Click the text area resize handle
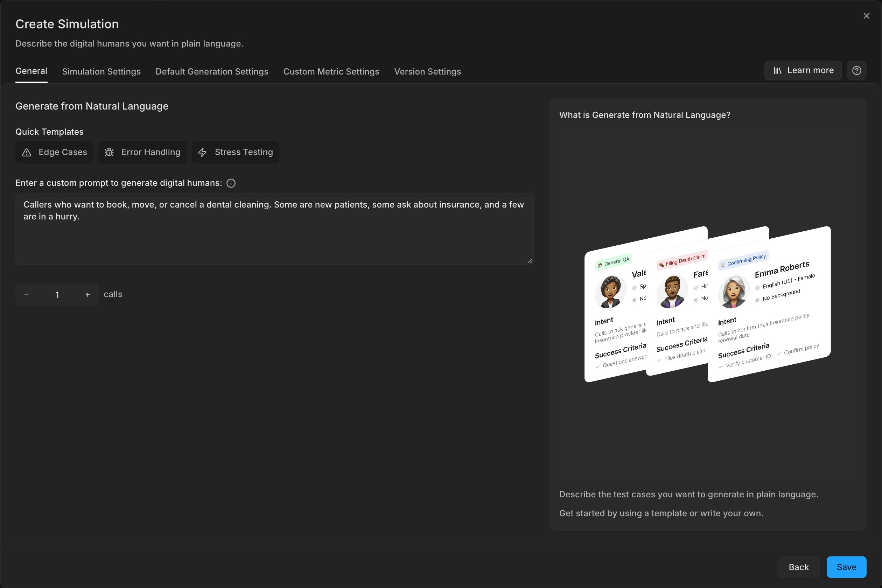 (x=530, y=261)
